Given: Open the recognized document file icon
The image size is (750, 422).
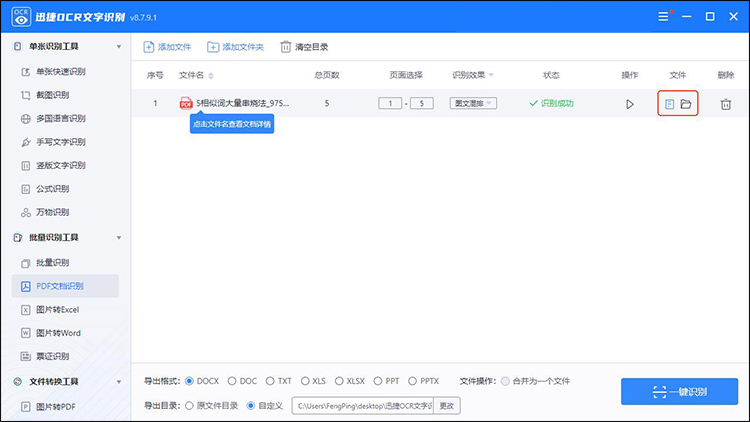Looking at the screenshot, I should pos(669,104).
